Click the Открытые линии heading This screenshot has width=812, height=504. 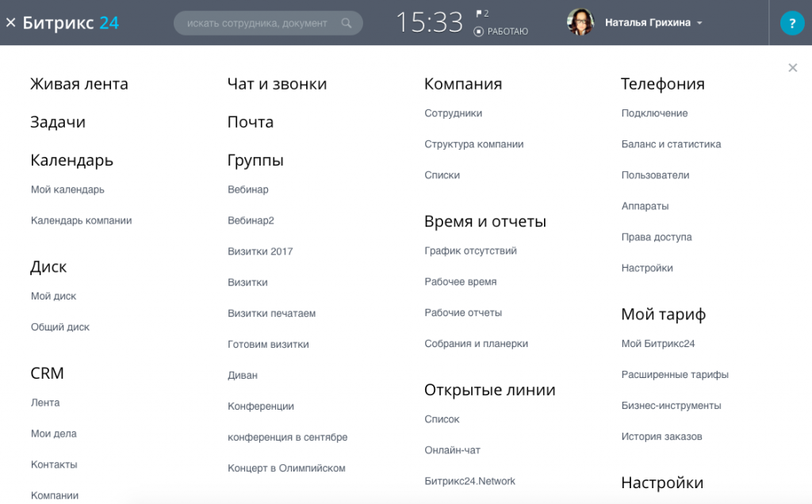coord(490,390)
